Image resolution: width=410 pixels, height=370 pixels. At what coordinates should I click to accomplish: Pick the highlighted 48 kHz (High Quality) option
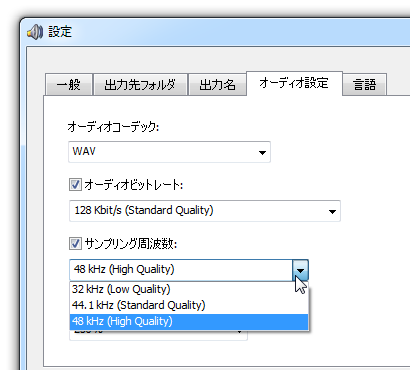(x=189, y=321)
